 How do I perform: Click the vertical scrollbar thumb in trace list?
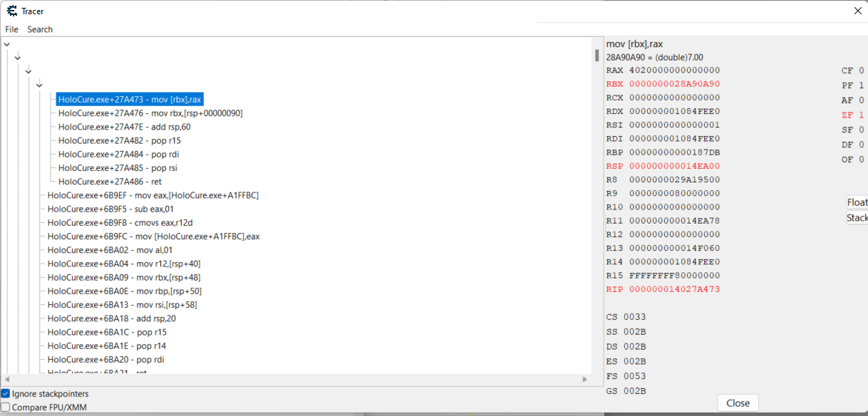tap(597, 56)
